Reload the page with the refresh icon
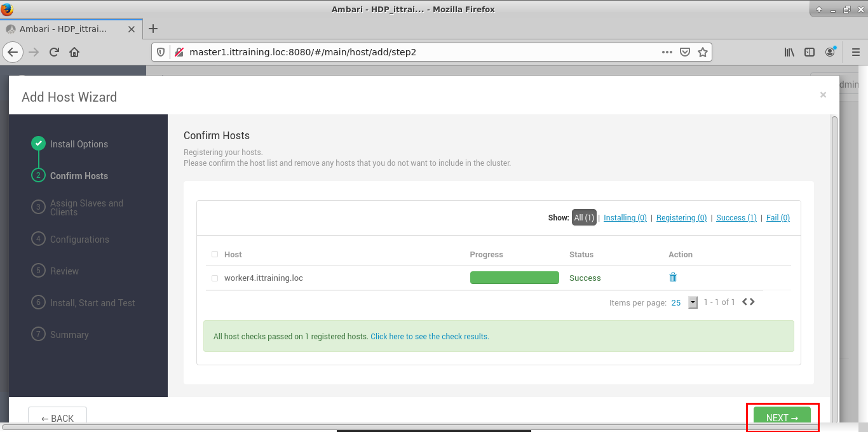The image size is (868, 432). point(55,52)
